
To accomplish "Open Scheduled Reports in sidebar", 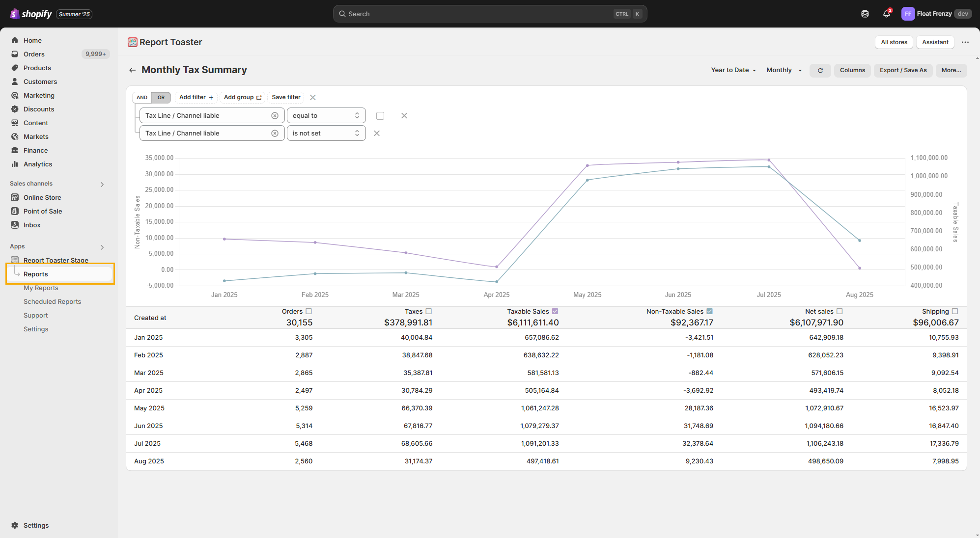I will point(52,301).
